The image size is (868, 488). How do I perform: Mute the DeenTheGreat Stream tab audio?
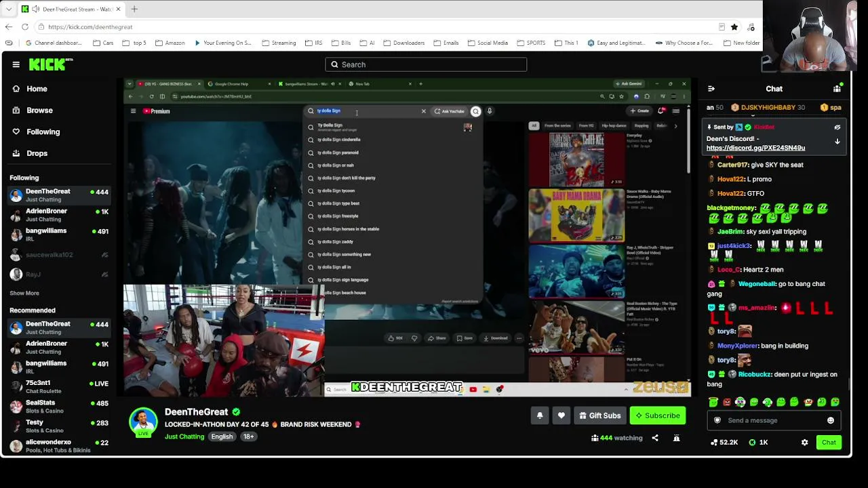pos(35,9)
